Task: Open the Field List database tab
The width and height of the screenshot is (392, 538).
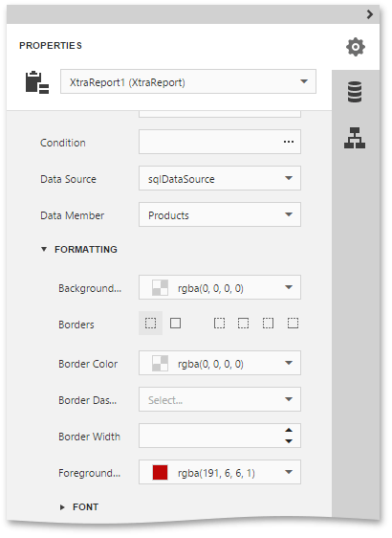Action: coord(355,92)
